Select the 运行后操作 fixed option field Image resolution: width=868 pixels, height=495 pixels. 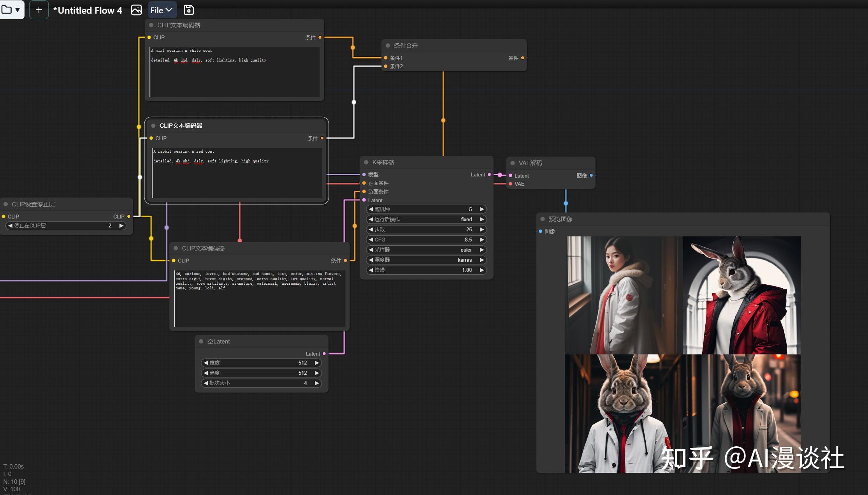point(426,219)
